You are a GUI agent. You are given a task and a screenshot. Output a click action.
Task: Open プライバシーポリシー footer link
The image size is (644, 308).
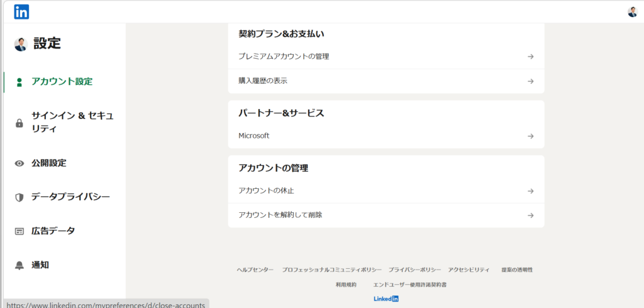pyautogui.click(x=414, y=270)
